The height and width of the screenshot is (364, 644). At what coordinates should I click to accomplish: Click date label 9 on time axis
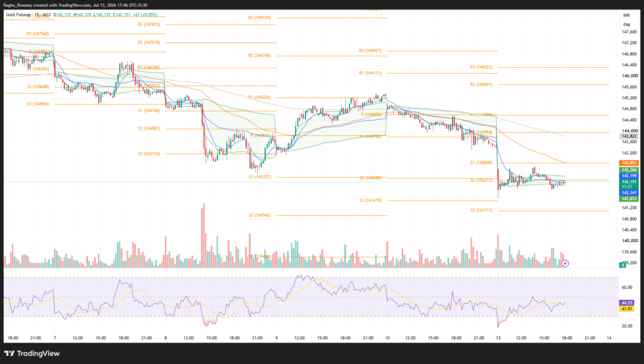pyautogui.click(x=277, y=338)
